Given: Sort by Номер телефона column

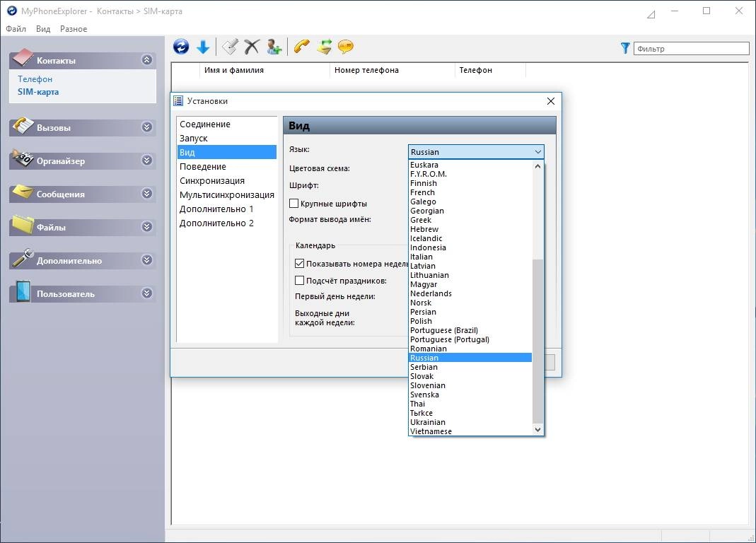Looking at the screenshot, I should [x=392, y=70].
